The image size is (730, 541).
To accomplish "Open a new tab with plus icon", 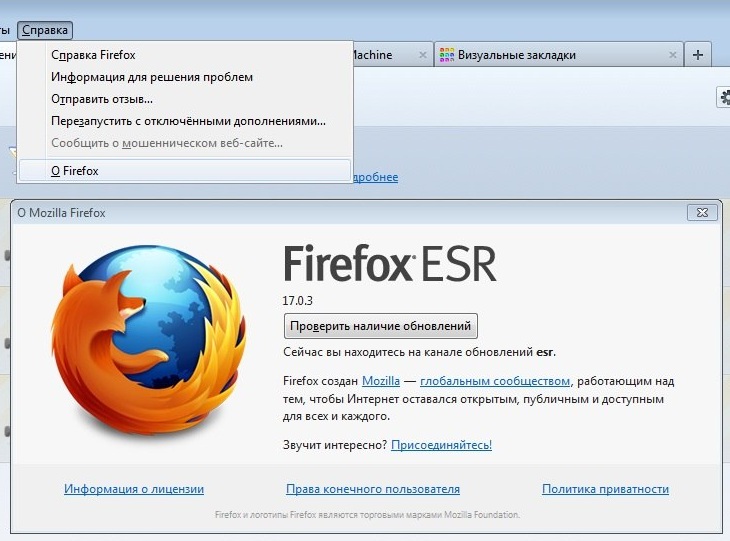I will [697, 55].
